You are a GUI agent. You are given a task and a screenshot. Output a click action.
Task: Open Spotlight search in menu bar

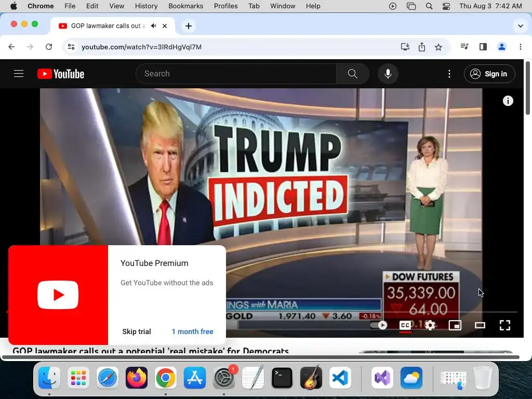pos(429,6)
